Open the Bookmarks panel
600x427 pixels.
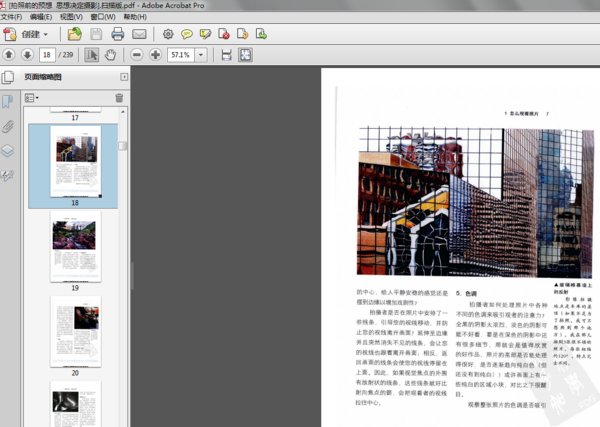click(7, 102)
